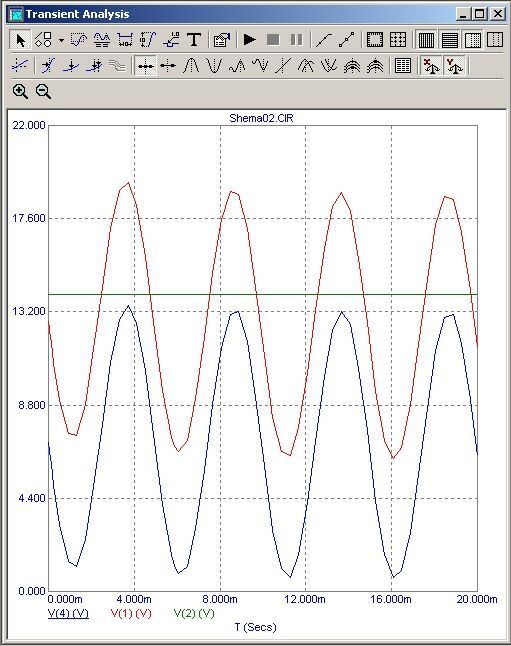Open the dropdown arrow beside the shapes tool
The width and height of the screenshot is (511, 646).
[x=61, y=40]
